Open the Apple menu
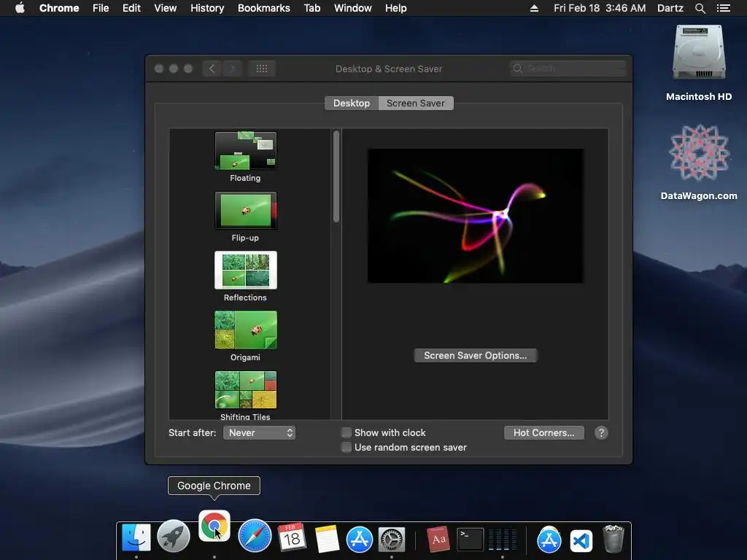747x560 pixels. [20, 8]
